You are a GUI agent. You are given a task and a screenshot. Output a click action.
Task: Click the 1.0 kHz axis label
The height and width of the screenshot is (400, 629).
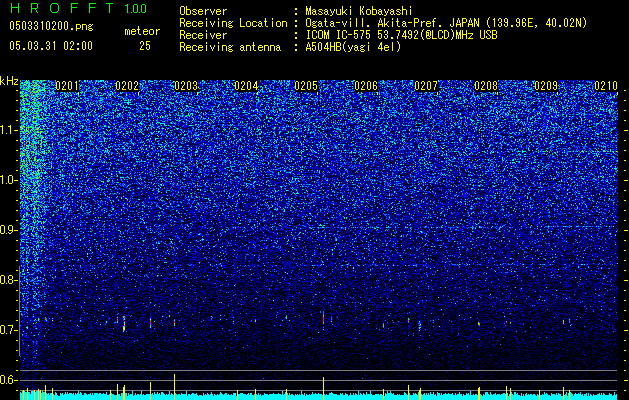pyautogui.click(x=8, y=180)
